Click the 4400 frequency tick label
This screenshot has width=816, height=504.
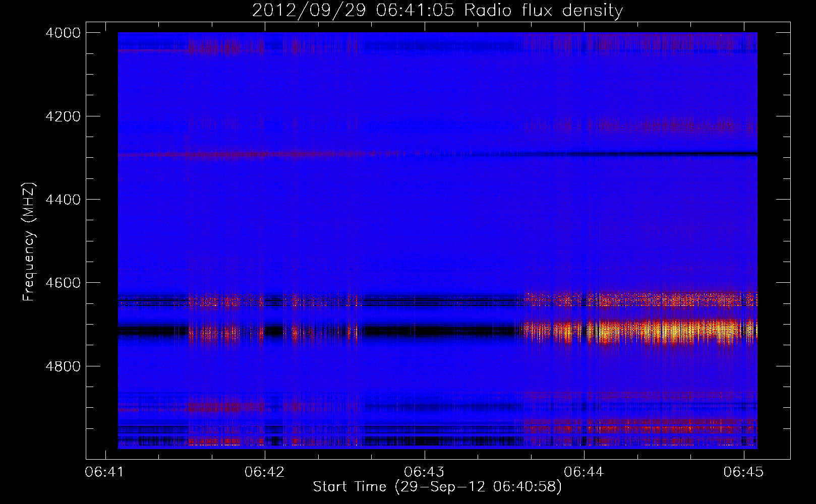[x=63, y=200]
